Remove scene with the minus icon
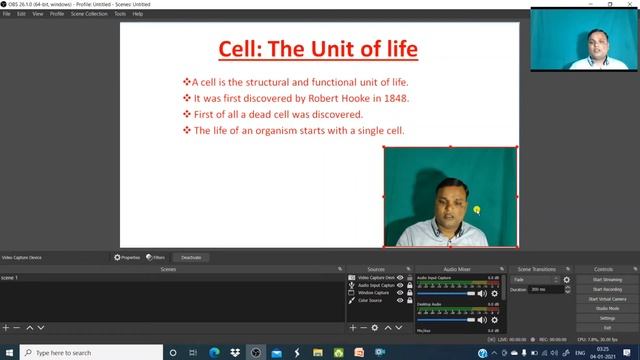 tap(17, 328)
